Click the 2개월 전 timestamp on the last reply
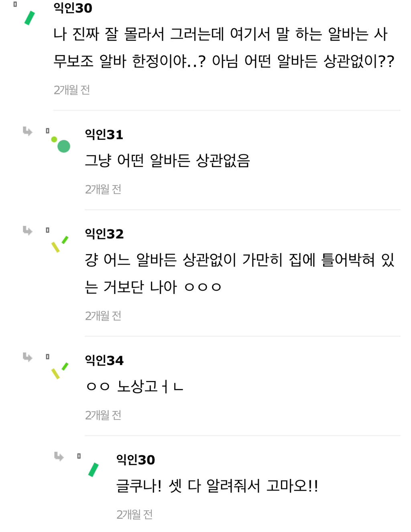The image size is (411, 532). (x=134, y=514)
